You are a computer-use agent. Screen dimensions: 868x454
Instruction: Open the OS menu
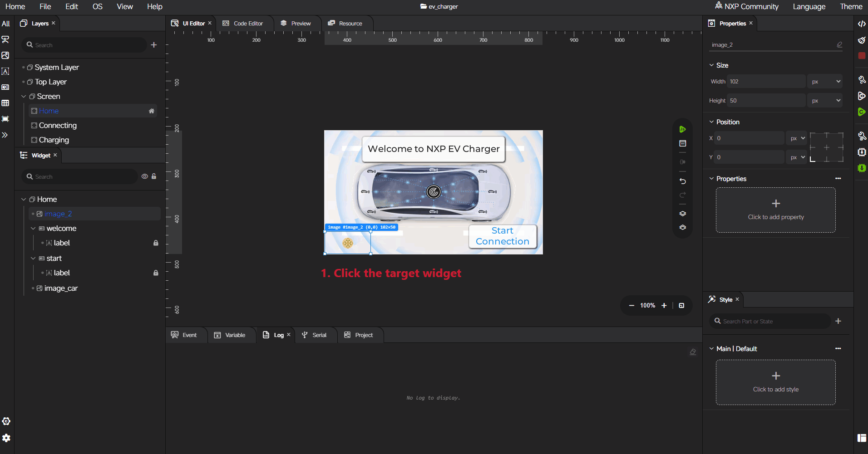pyautogui.click(x=97, y=6)
